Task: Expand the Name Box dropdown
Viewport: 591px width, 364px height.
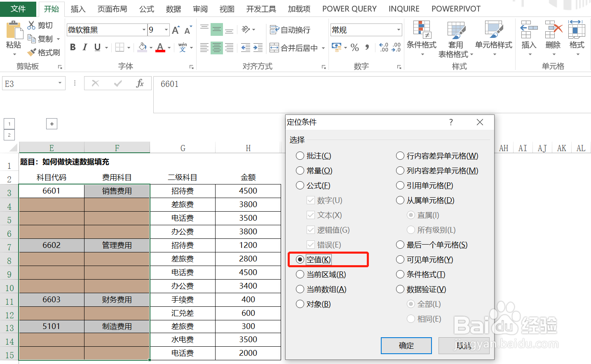Action: [60, 83]
